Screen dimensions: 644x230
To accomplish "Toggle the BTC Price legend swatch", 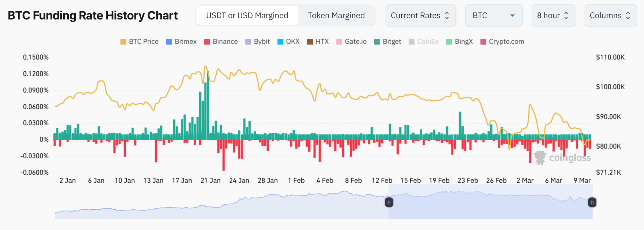I will click(x=123, y=42).
